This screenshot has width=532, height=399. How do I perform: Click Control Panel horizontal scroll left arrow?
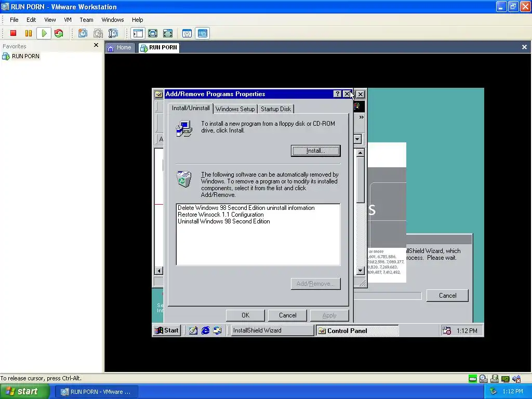pyautogui.click(x=159, y=270)
